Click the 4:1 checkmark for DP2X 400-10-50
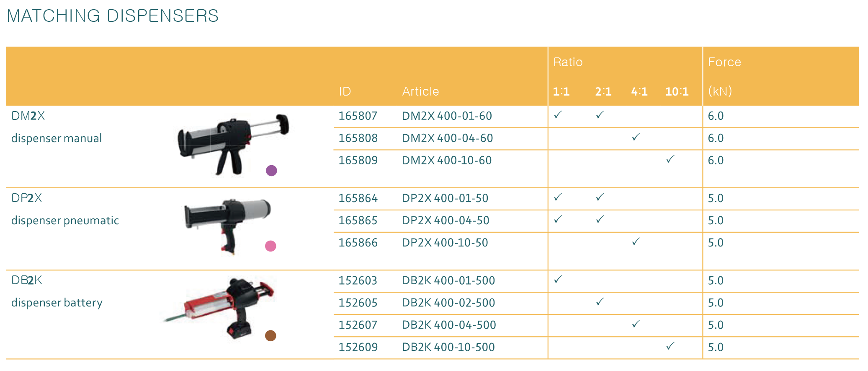Image resolution: width=868 pixels, height=371 pixels. 636,241
